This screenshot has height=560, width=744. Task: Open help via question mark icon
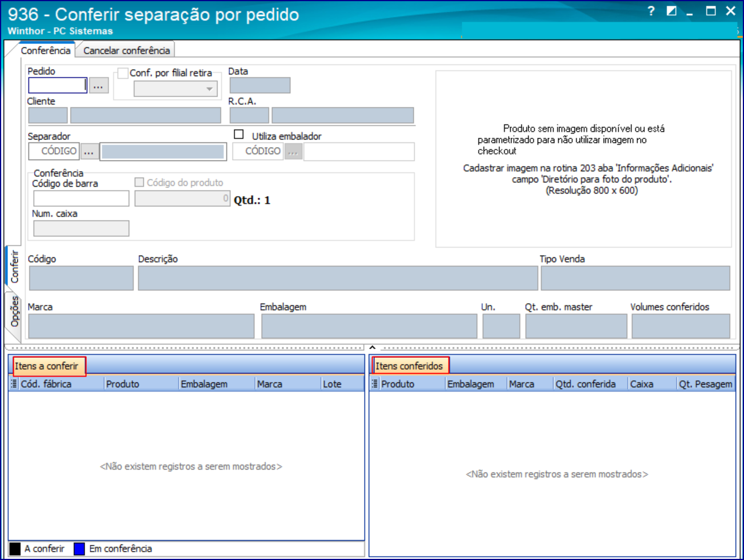(x=651, y=11)
